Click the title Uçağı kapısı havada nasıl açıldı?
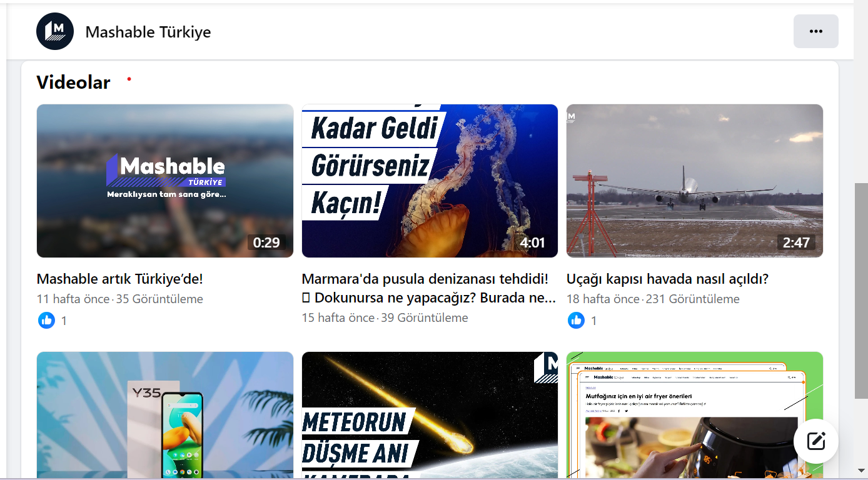This screenshot has height=480, width=868. click(x=667, y=279)
